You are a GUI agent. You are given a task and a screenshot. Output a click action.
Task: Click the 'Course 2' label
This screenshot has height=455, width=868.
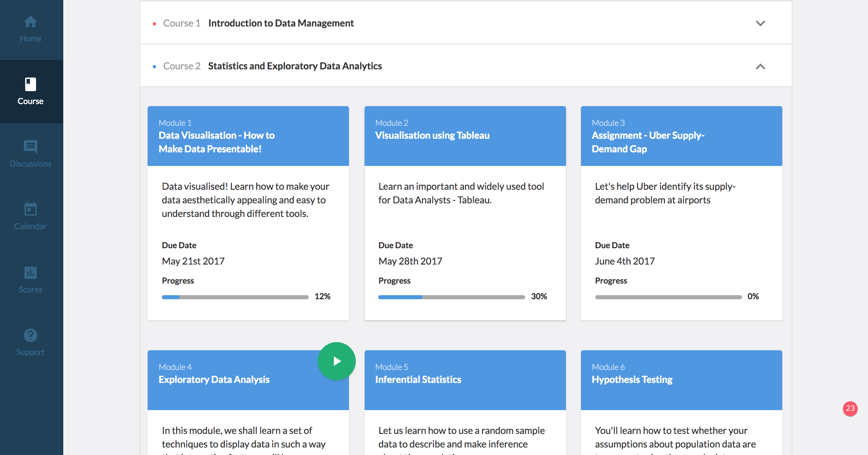[x=182, y=66]
